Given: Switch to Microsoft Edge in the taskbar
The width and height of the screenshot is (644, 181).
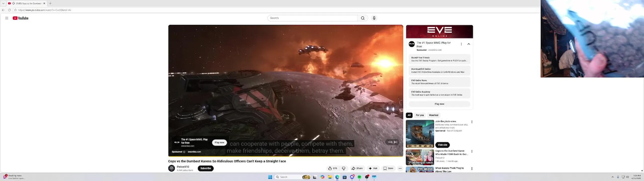Looking at the screenshot, I should click(x=337, y=177).
